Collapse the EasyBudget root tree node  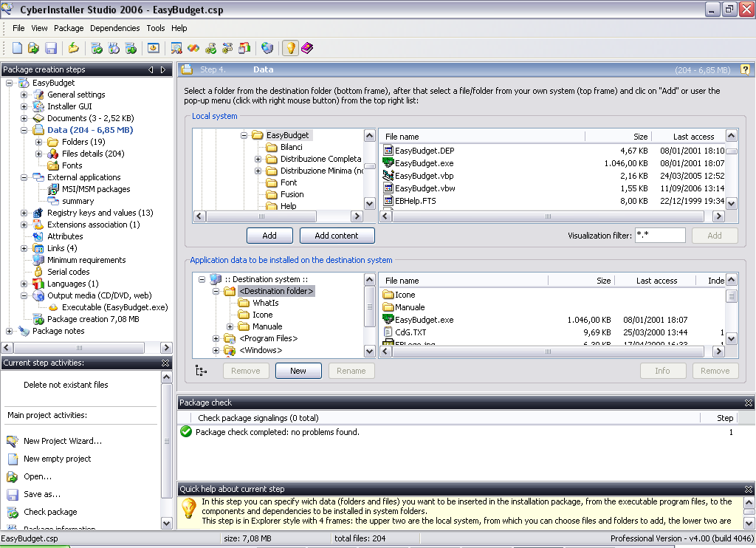coord(9,83)
